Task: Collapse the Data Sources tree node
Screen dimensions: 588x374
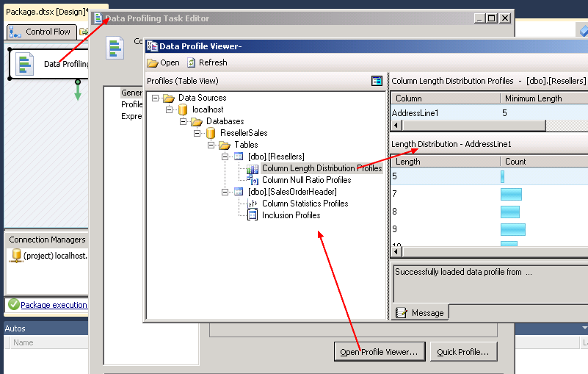Action: 156,98
